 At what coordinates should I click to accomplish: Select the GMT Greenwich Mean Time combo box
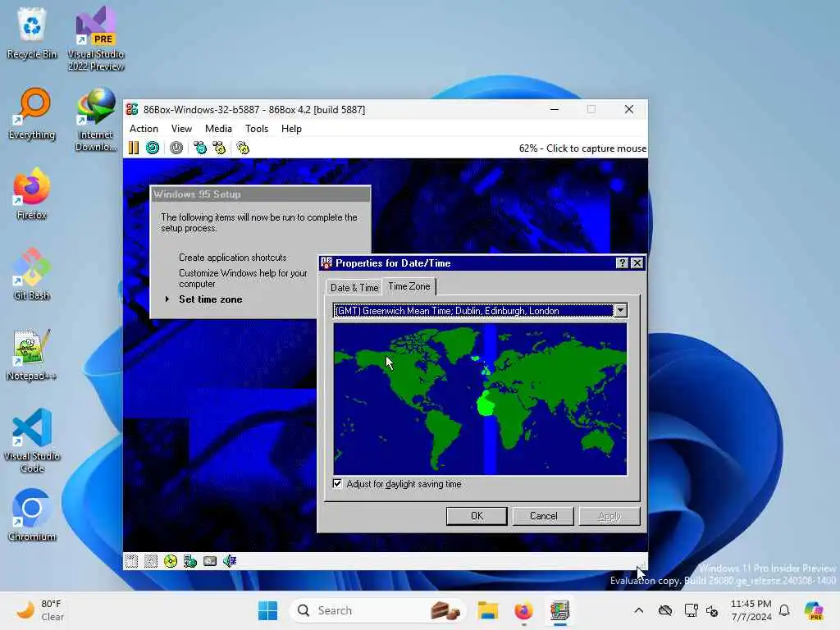pos(480,311)
